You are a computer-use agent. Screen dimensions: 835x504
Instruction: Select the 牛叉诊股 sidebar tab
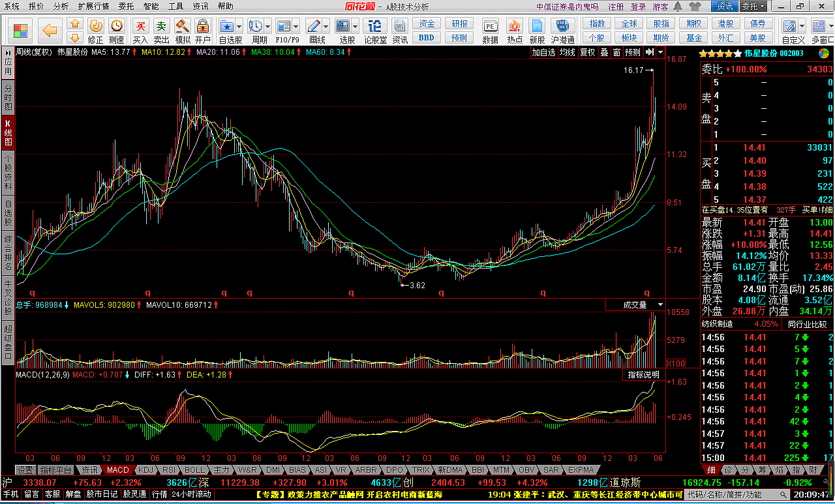8,297
